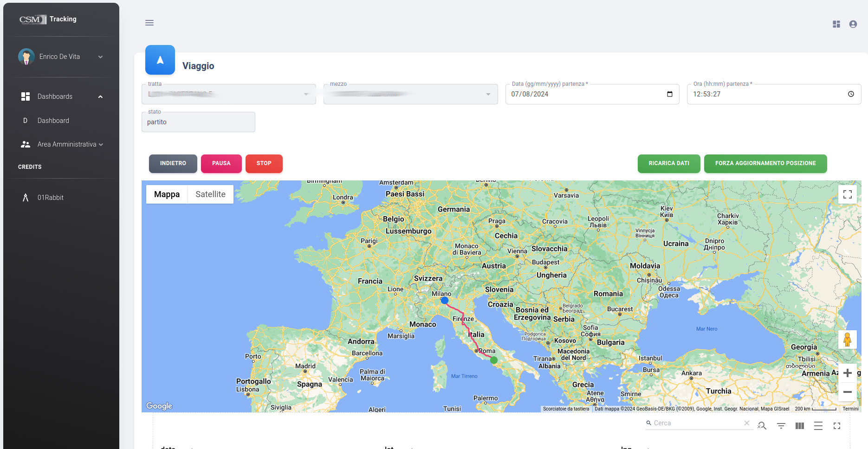Viewport: 868px width, 449px height.
Task: Open the table columns chooser icon
Action: click(800, 426)
